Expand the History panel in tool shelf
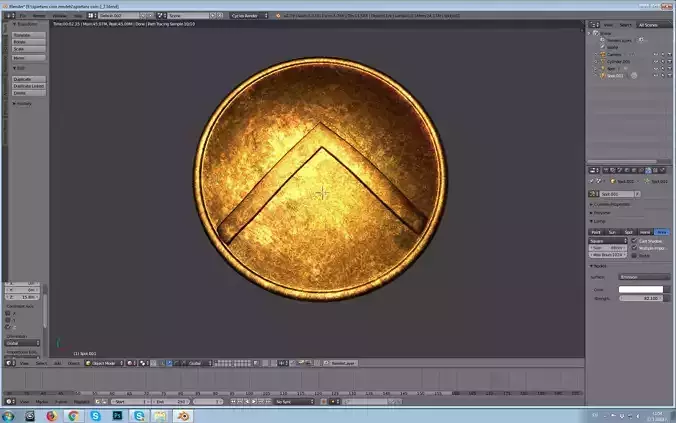Screen dimensions: 676x423 click(x=22, y=103)
